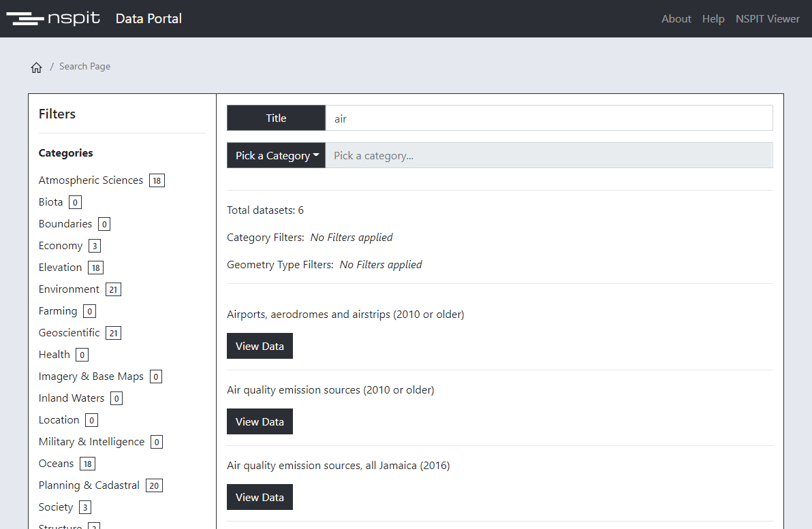Image resolution: width=812 pixels, height=529 pixels.
Task: Select the Geoscientific category filter
Action: [69, 333]
